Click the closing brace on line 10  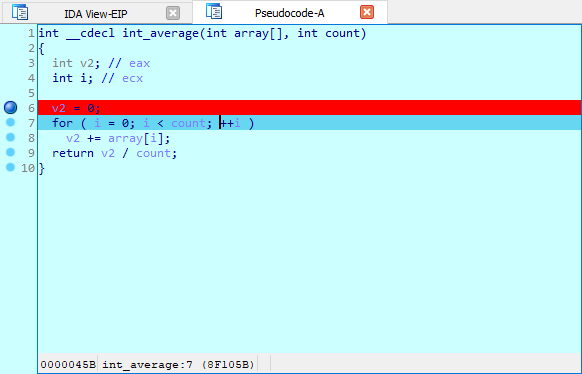tap(42, 168)
